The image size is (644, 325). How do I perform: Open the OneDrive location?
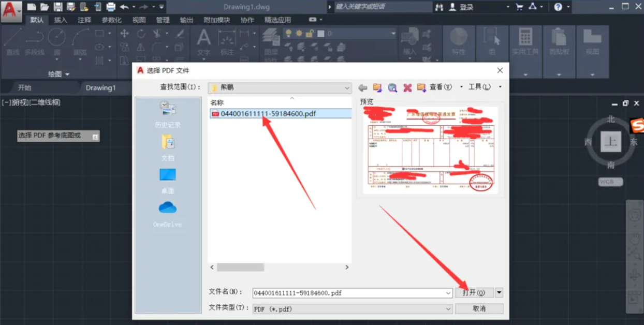(167, 213)
